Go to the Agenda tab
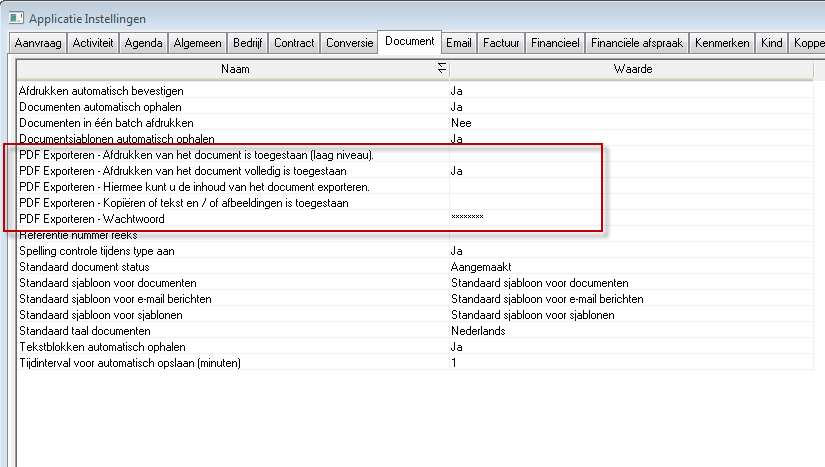Image resolution: width=825 pixels, height=467 pixels. pyautogui.click(x=145, y=43)
